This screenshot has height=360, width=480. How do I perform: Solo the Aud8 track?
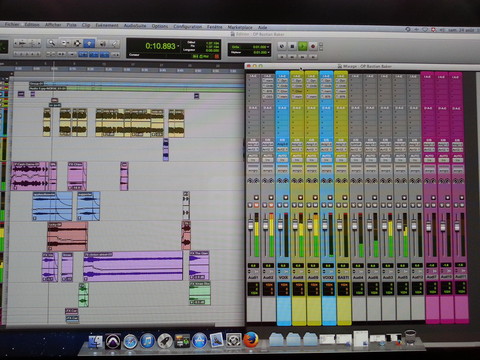coord(294,205)
